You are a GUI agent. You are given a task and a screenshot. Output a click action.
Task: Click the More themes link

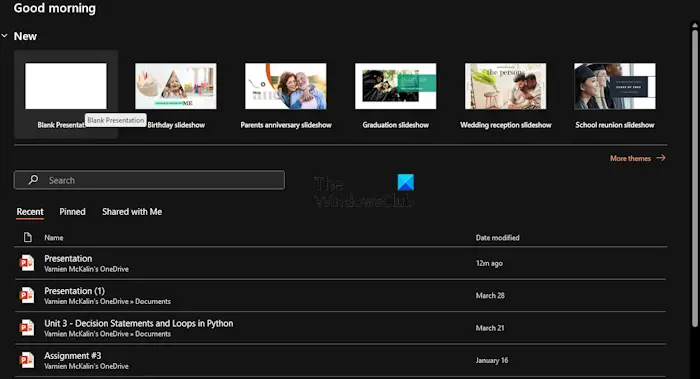(x=630, y=158)
